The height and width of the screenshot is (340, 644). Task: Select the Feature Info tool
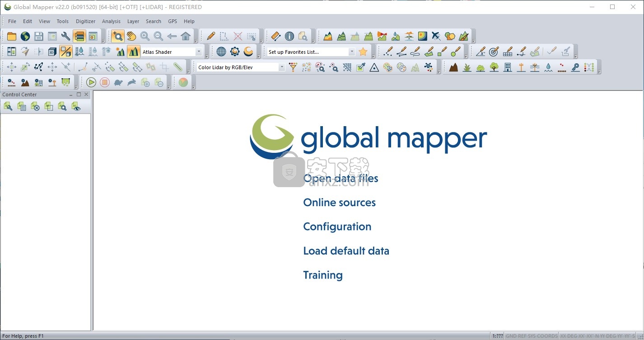pyautogui.click(x=289, y=36)
